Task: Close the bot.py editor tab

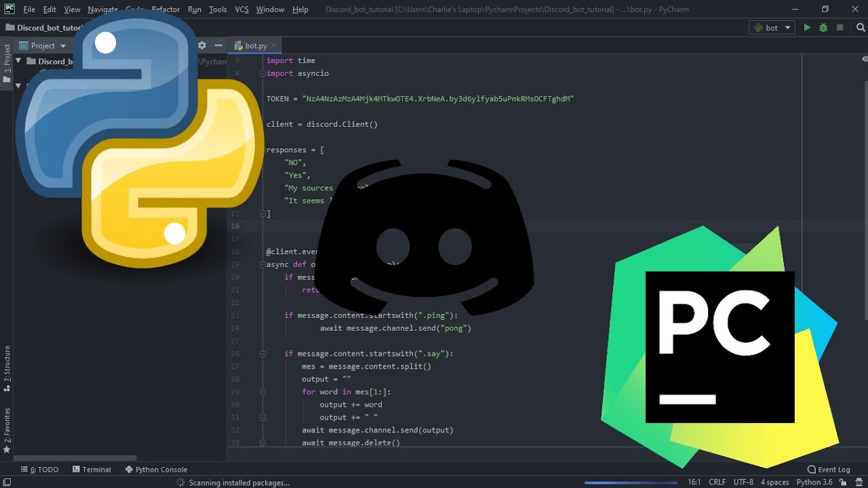Action: click(274, 45)
